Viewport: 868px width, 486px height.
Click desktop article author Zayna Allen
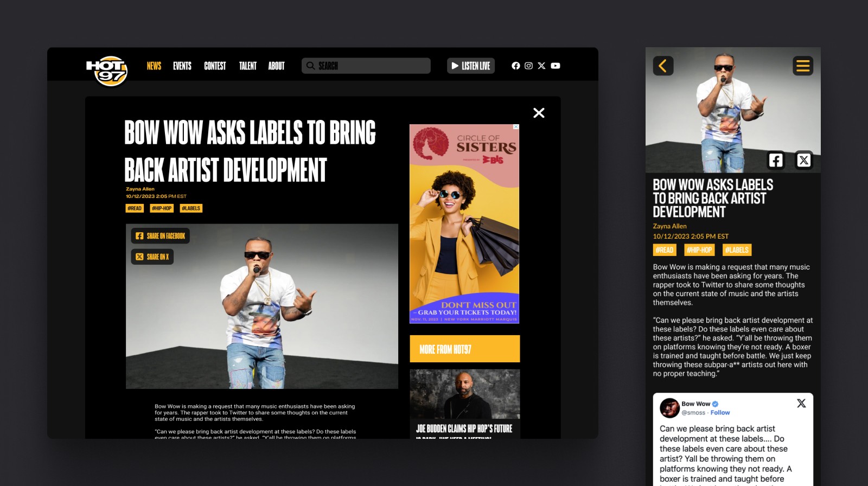point(140,189)
